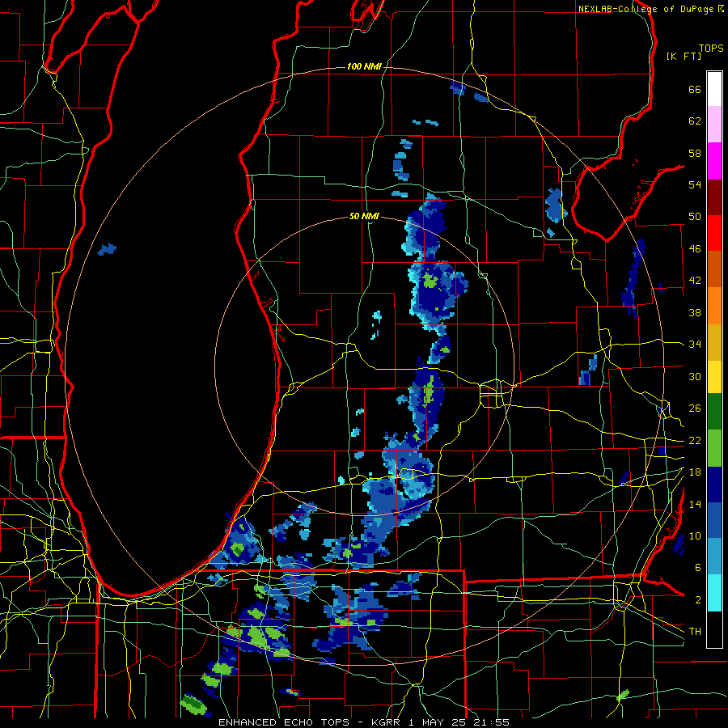Click the legend value 58
The image size is (728, 728).
coord(695,153)
